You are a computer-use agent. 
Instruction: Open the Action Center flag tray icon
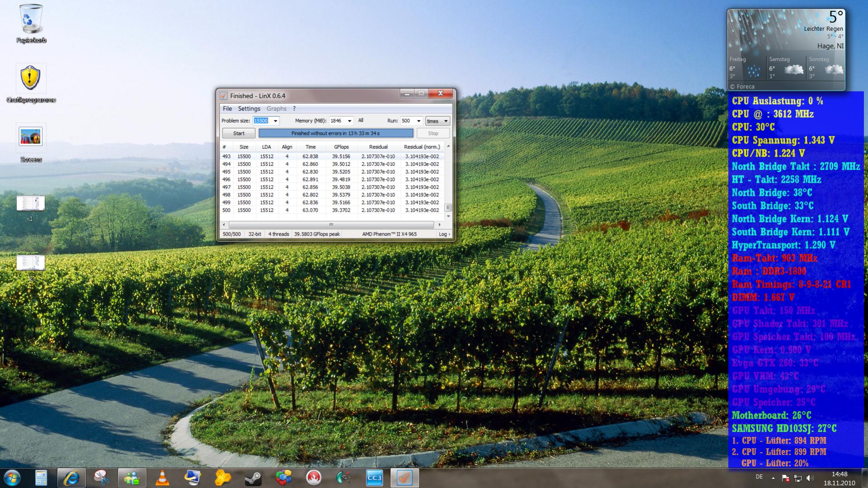(785, 478)
